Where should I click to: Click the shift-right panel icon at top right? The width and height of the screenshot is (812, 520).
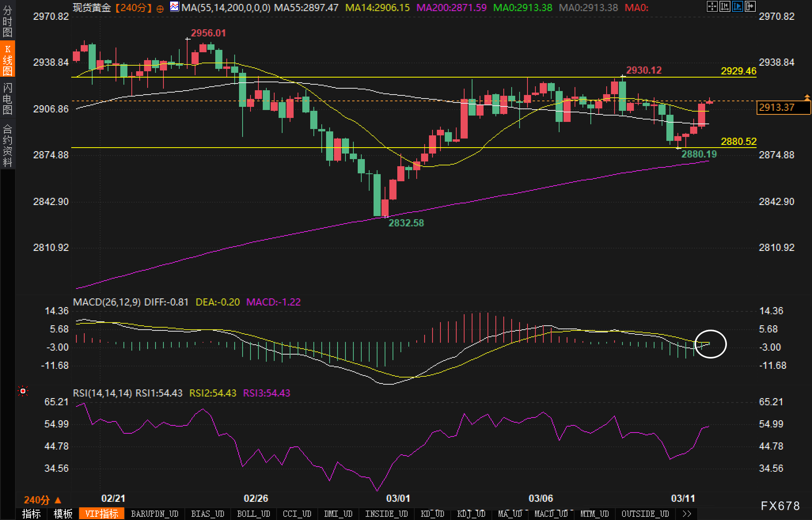coord(750,6)
